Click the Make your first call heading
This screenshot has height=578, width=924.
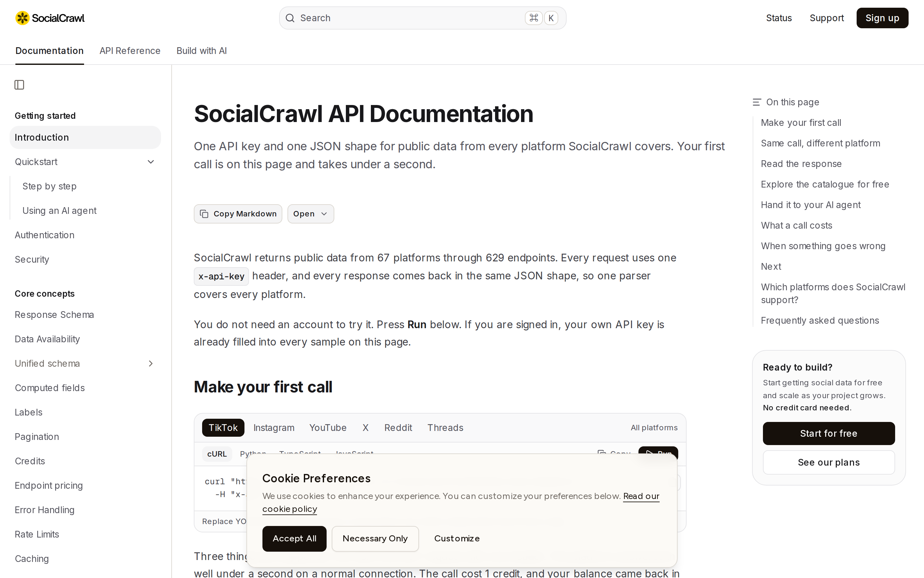point(263,387)
